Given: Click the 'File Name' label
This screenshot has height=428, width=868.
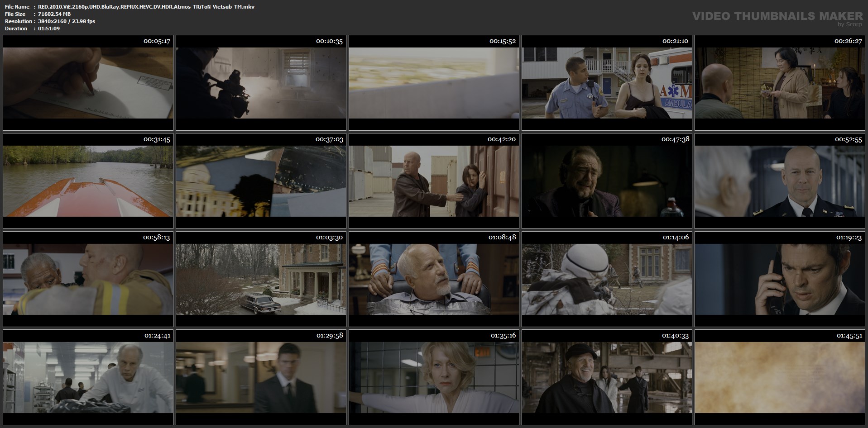Looking at the screenshot, I should [x=17, y=7].
